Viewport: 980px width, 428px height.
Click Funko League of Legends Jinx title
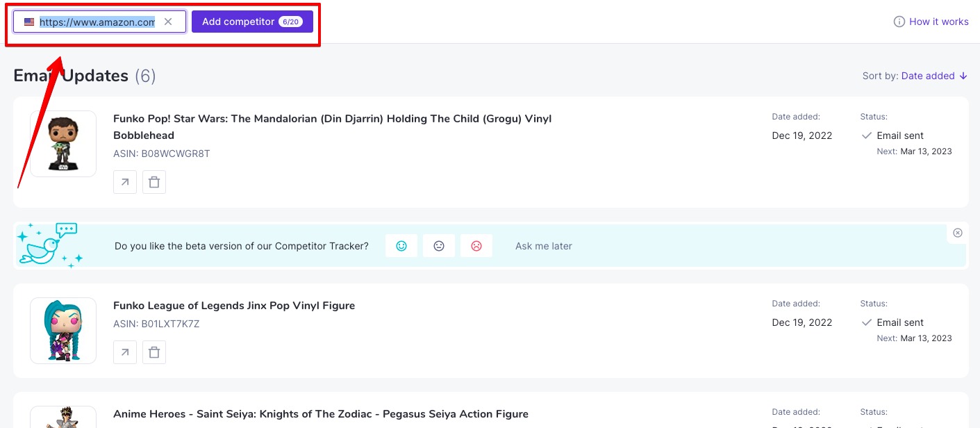(234, 306)
